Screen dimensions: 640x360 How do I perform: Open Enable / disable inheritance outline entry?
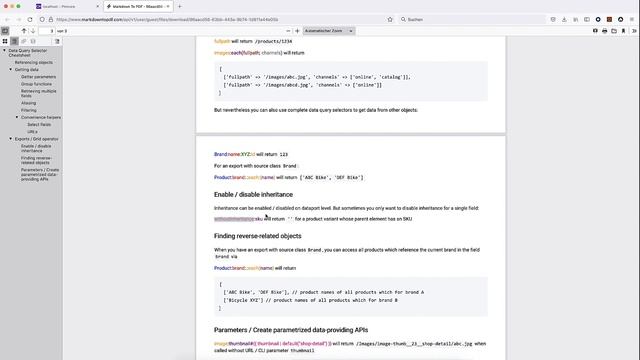tap(36, 148)
